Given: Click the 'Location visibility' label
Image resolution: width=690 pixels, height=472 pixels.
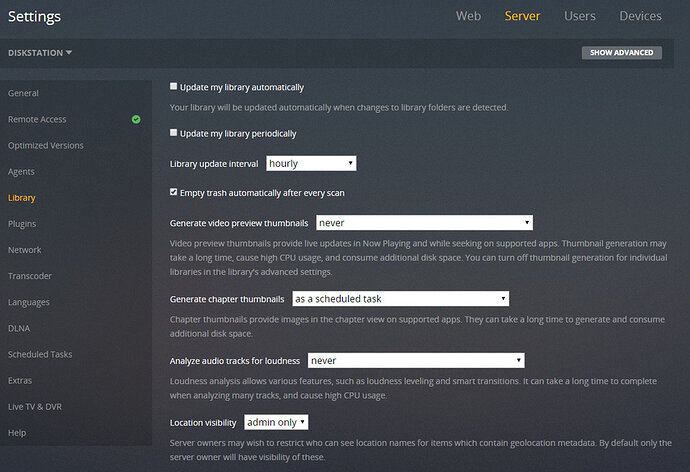Looking at the screenshot, I should pos(203,423).
